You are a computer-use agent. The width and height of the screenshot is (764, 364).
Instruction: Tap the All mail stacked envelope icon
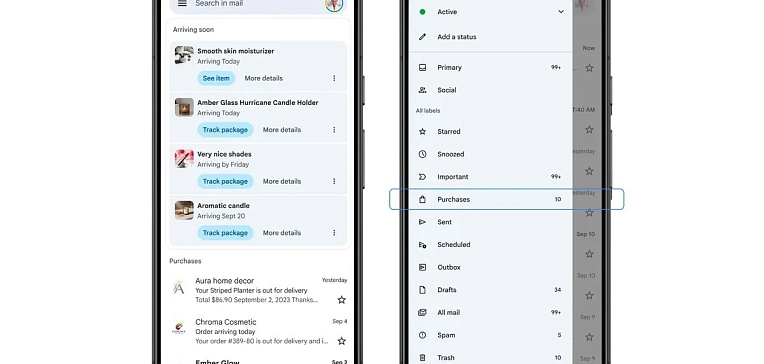coord(422,312)
